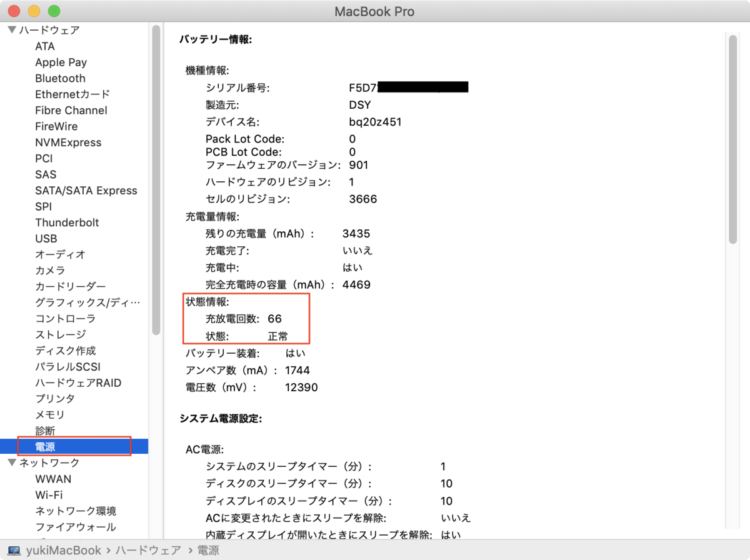The width and height of the screenshot is (750, 560).
Task: Click the シリアル番号 label
Action: click(x=237, y=87)
